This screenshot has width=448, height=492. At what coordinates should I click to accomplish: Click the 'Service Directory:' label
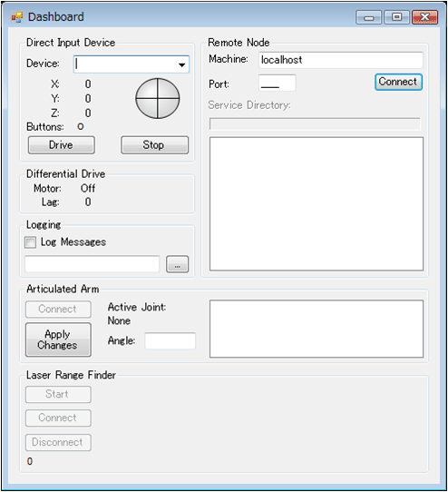click(x=249, y=105)
